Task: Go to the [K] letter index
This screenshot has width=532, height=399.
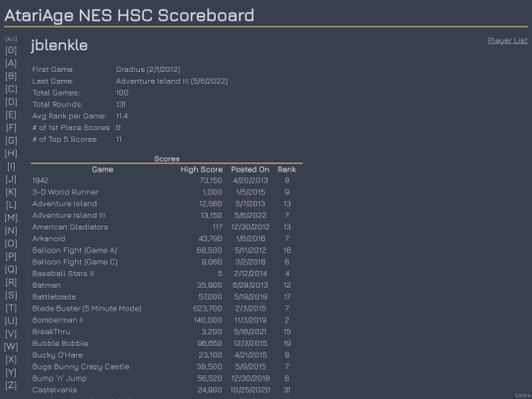Action: (x=11, y=192)
